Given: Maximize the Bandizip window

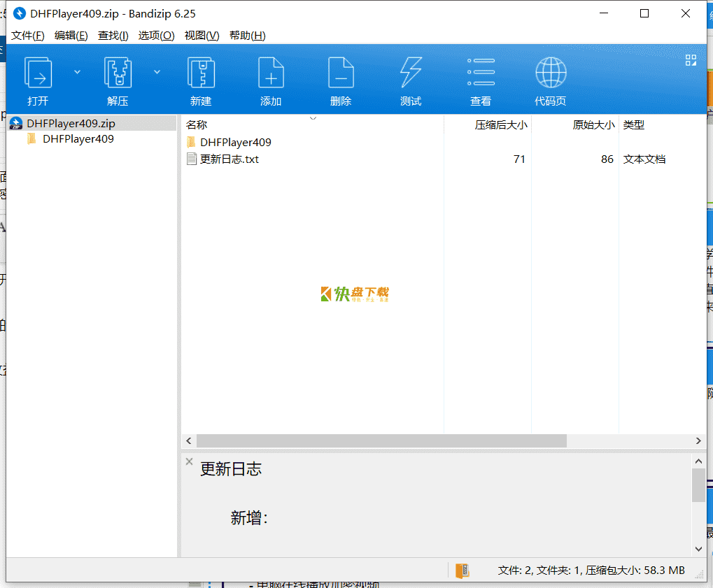Looking at the screenshot, I should coord(644,13).
